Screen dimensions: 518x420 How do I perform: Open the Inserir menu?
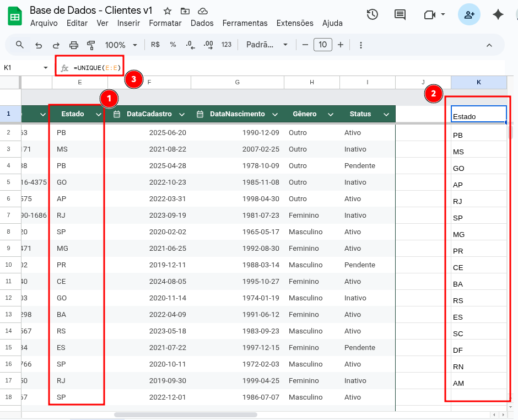128,23
